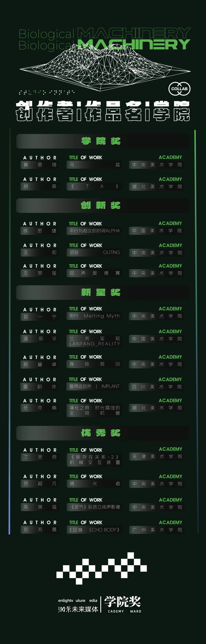Click the white checkerboard pixel graphic
The image size is (206, 644).
[x=101, y=568]
